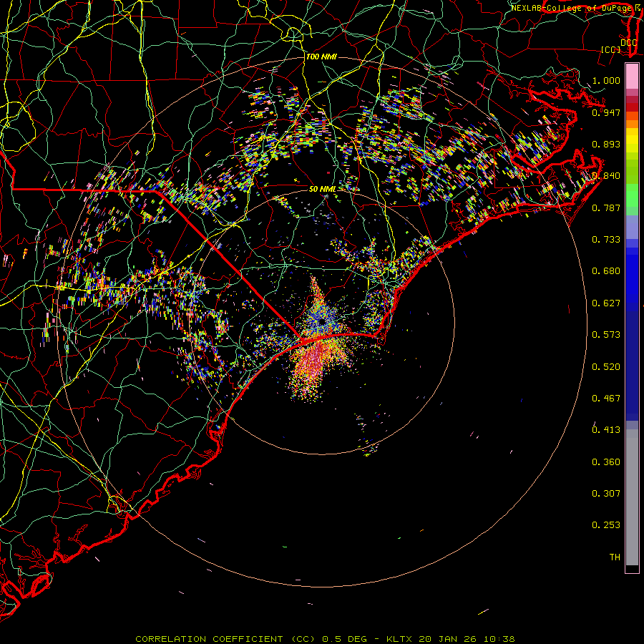
Task: Pick the pink color band beside 1.000
Action: click(632, 77)
